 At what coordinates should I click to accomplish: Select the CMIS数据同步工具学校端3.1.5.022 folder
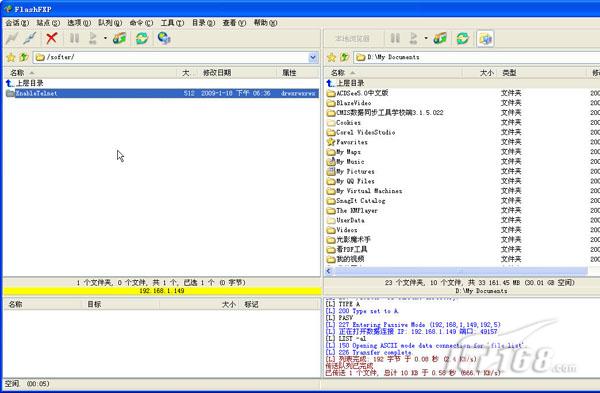pos(385,113)
